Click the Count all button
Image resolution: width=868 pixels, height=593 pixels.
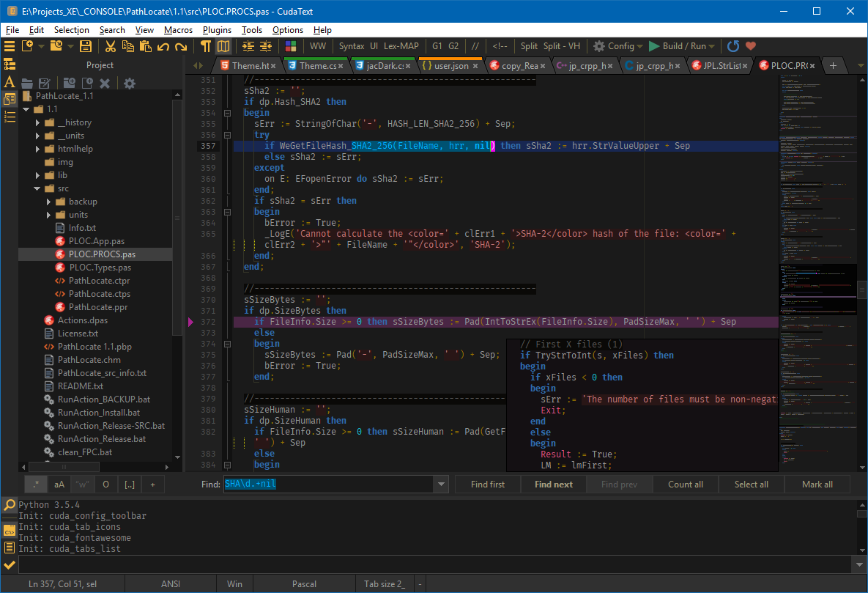coord(685,485)
